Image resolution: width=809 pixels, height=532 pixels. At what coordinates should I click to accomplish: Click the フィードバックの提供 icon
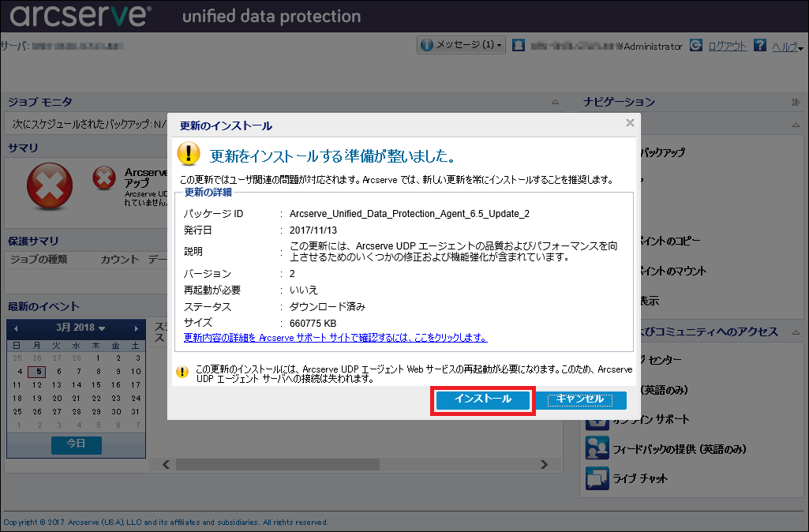(597, 448)
